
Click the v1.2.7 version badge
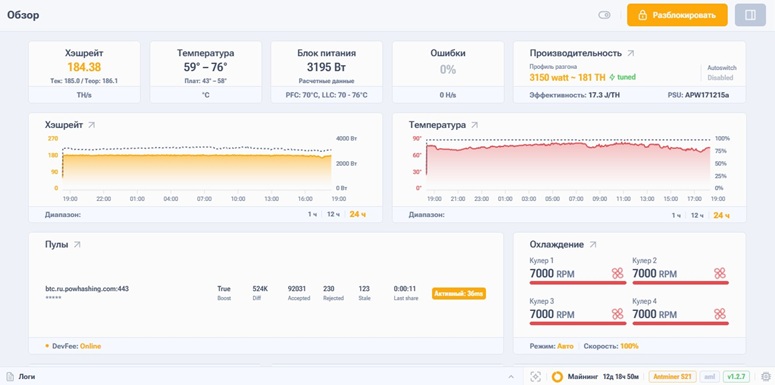tap(736, 377)
